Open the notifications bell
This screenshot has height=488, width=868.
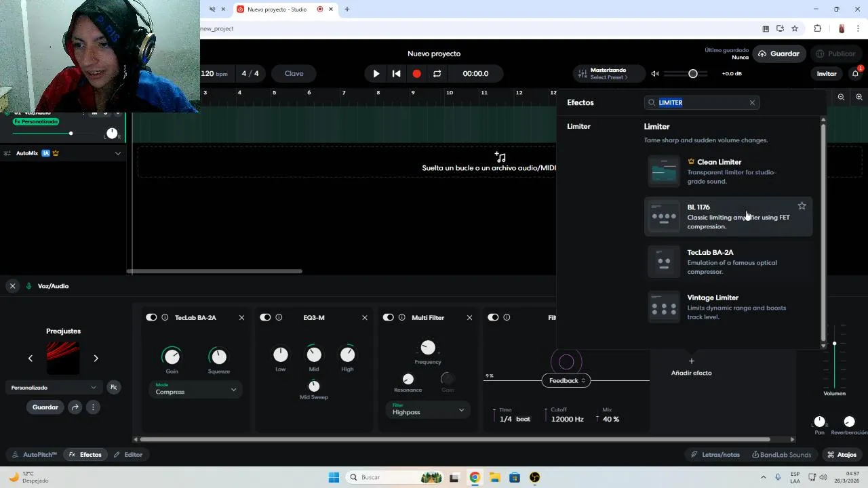(x=856, y=73)
